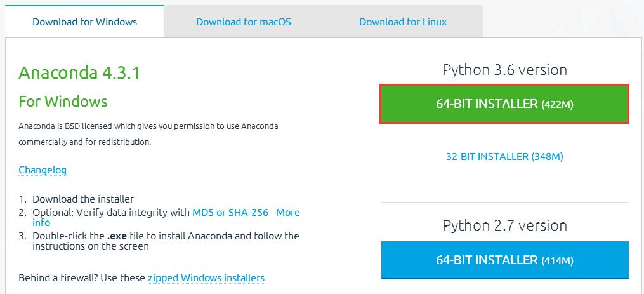Download Python 3.6 64-bit installer (422M)

504,104
